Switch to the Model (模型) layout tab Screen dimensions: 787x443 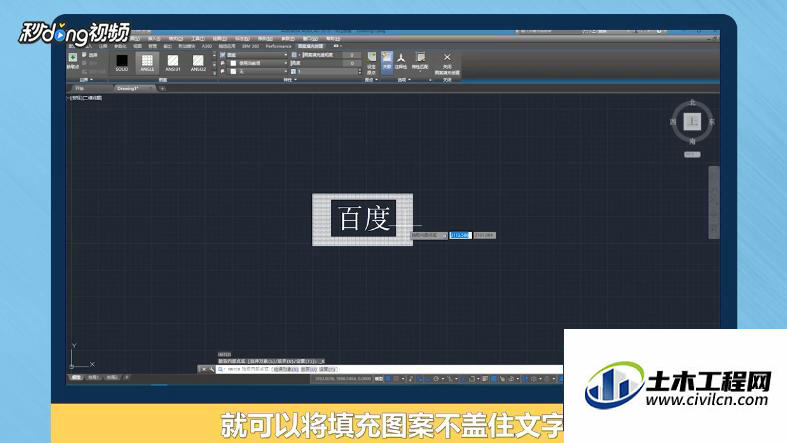point(76,377)
